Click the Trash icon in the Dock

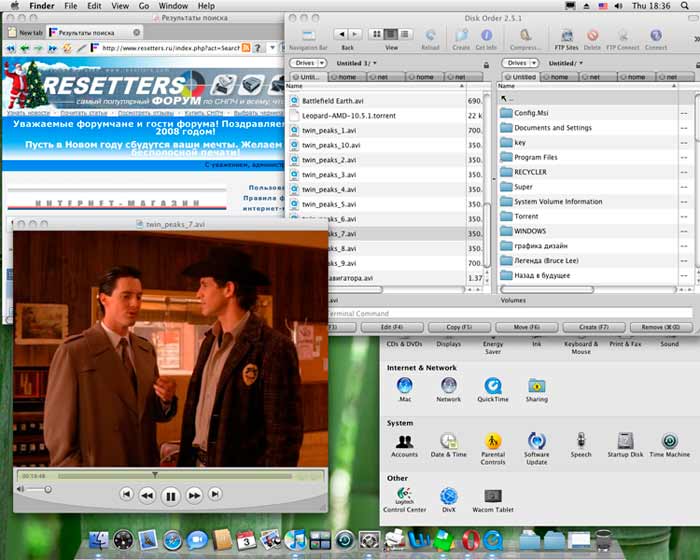pyautogui.click(x=604, y=539)
